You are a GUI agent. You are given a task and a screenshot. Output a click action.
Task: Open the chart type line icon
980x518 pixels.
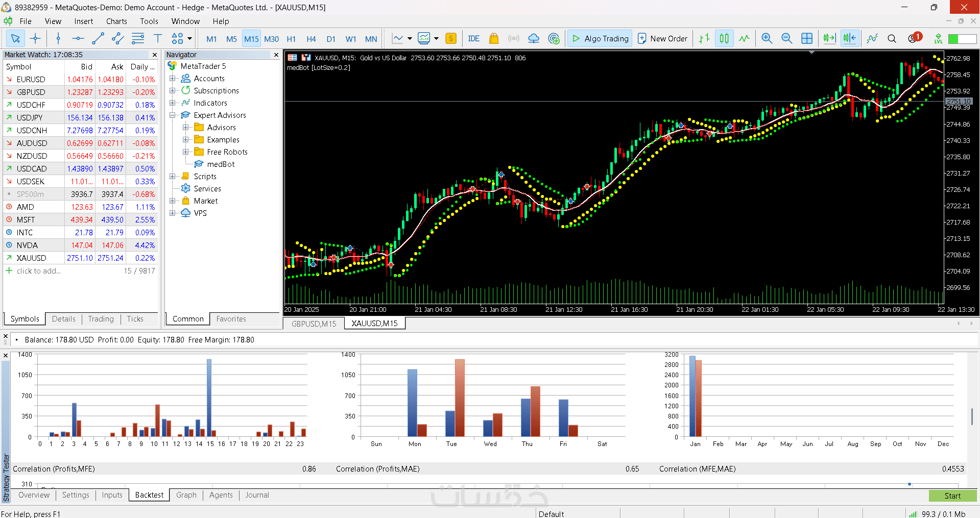coord(397,38)
